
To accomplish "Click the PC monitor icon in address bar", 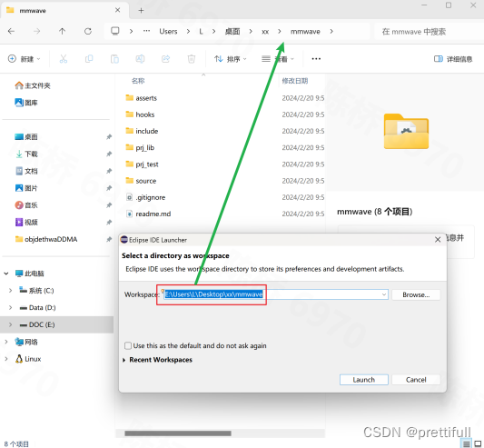I will tap(115, 31).
